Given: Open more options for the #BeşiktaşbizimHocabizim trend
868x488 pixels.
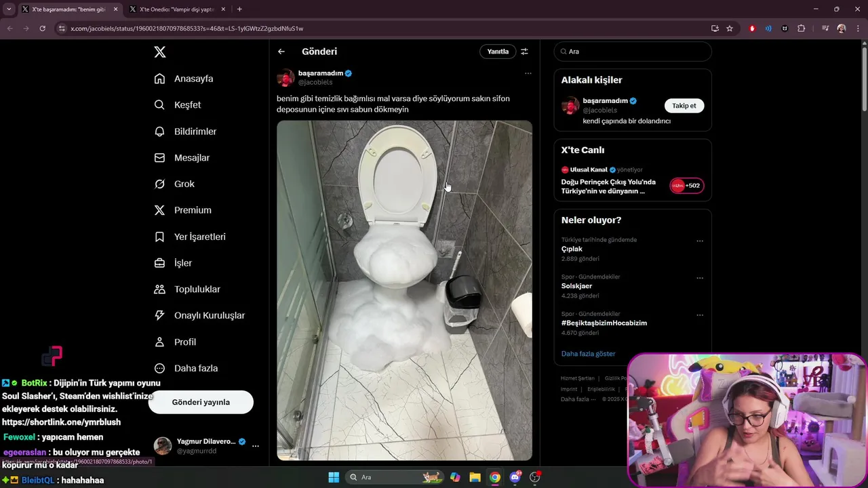Looking at the screenshot, I should click(700, 315).
